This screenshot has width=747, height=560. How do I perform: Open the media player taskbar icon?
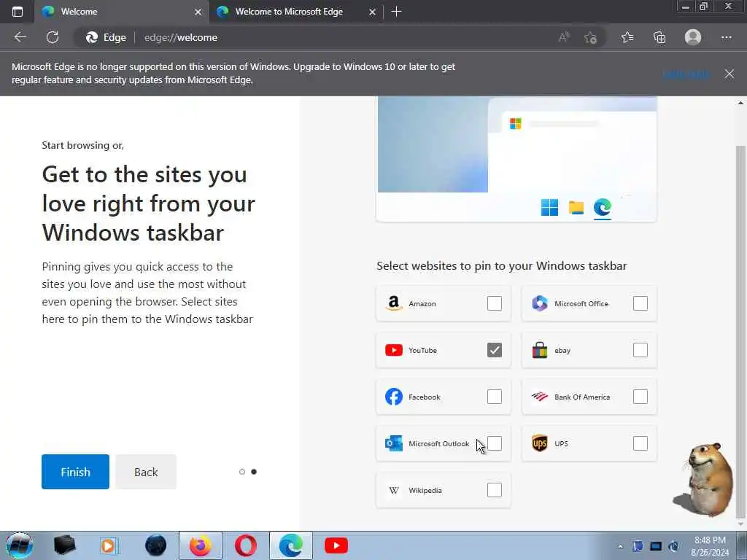coord(109,545)
